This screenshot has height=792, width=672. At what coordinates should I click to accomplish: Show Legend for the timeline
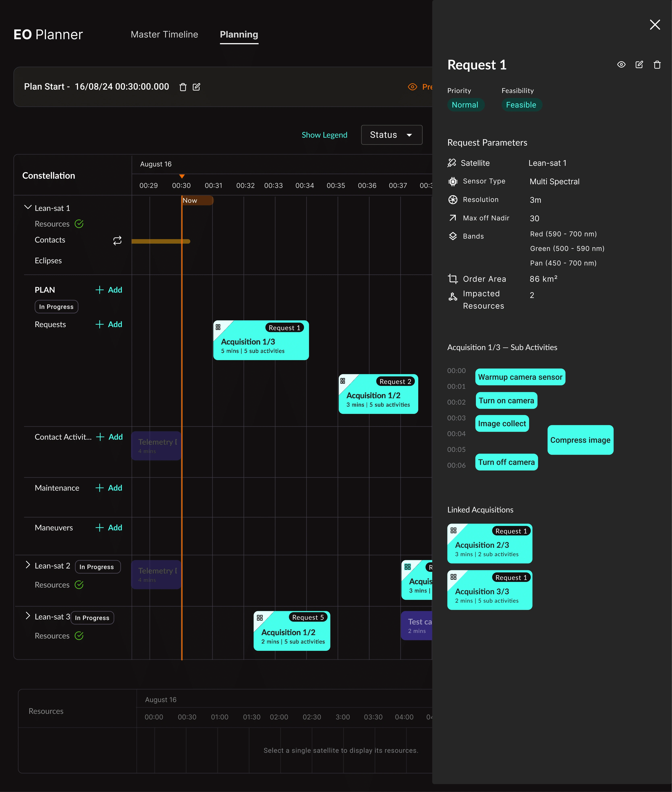click(325, 135)
